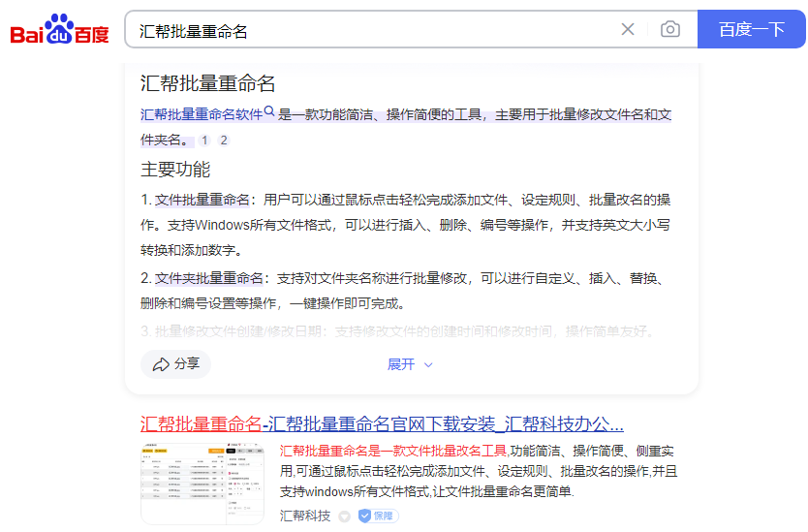This screenshot has width=808, height=532.
Task: Click the 主要功能 subheading
Action: [175, 170]
